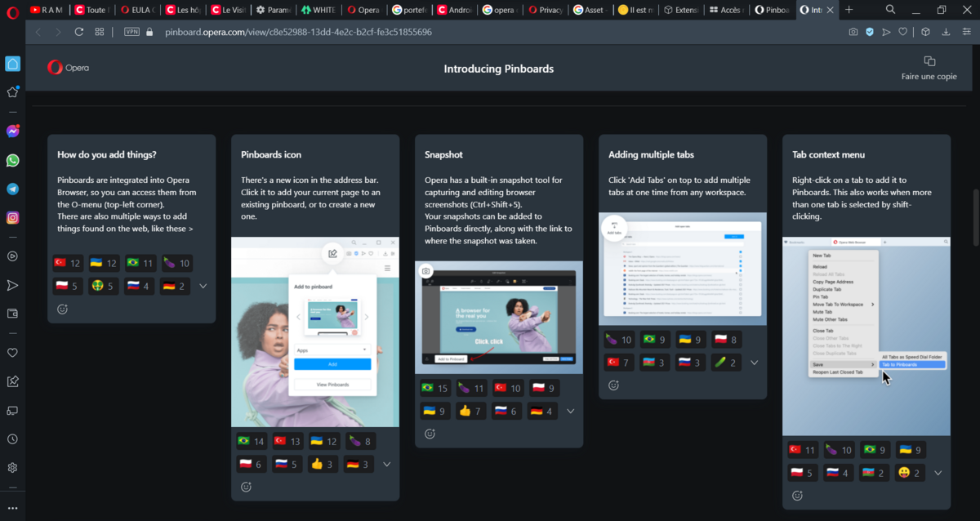
Task: Open Settings gear in the sidebar
Action: 12,468
